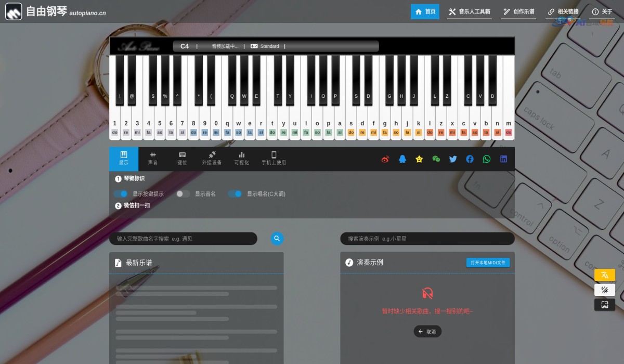
Task: Click the Weibo share icon
Action: click(x=385, y=159)
